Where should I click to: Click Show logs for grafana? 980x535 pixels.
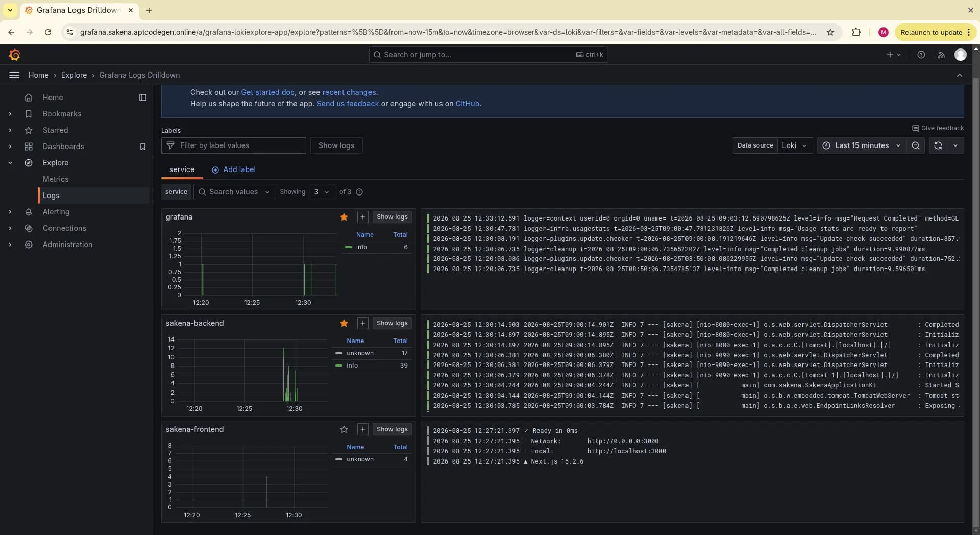click(x=392, y=217)
